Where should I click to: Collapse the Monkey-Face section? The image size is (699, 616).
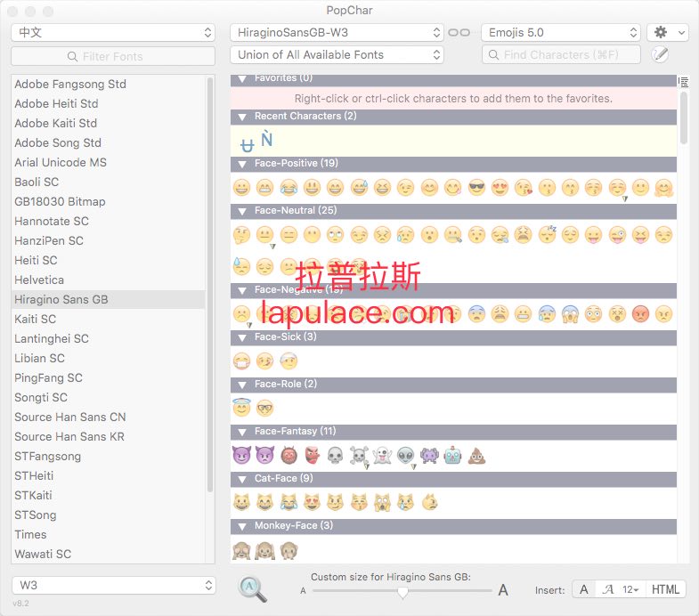click(242, 526)
